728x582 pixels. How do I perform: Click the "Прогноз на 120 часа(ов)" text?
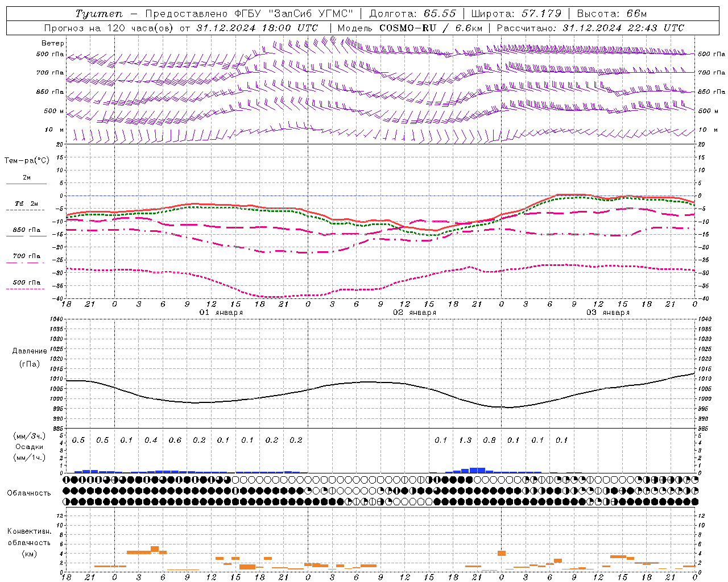[109, 28]
